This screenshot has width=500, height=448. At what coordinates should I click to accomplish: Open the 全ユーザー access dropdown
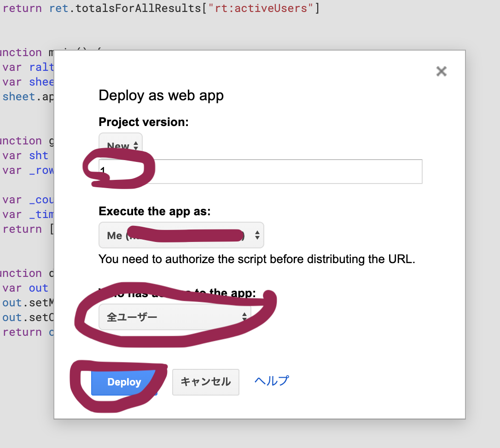(x=175, y=317)
